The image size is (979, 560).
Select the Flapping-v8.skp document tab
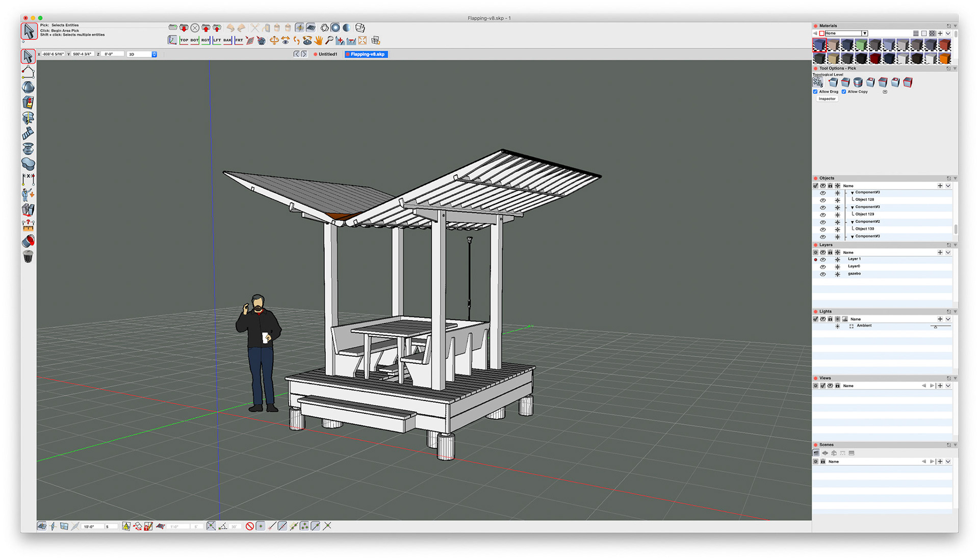tap(366, 54)
